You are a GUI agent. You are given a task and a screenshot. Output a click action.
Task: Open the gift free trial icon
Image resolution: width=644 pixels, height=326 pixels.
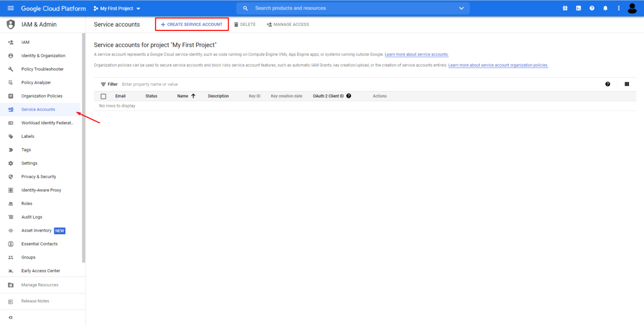(565, 8)
